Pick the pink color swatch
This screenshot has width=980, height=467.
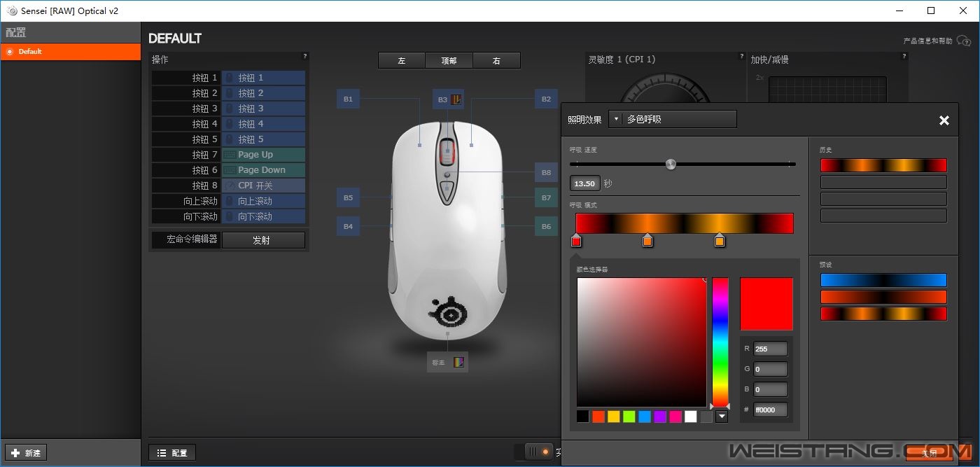(x=675, y=417)
